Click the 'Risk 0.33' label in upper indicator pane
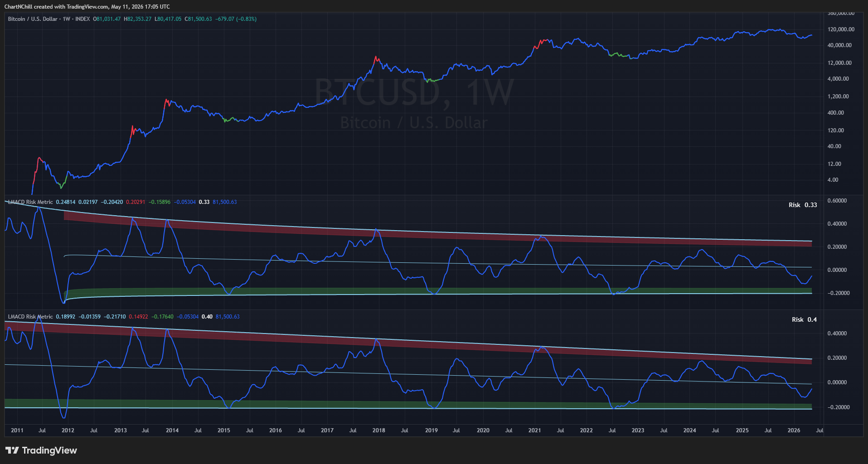 803,205
